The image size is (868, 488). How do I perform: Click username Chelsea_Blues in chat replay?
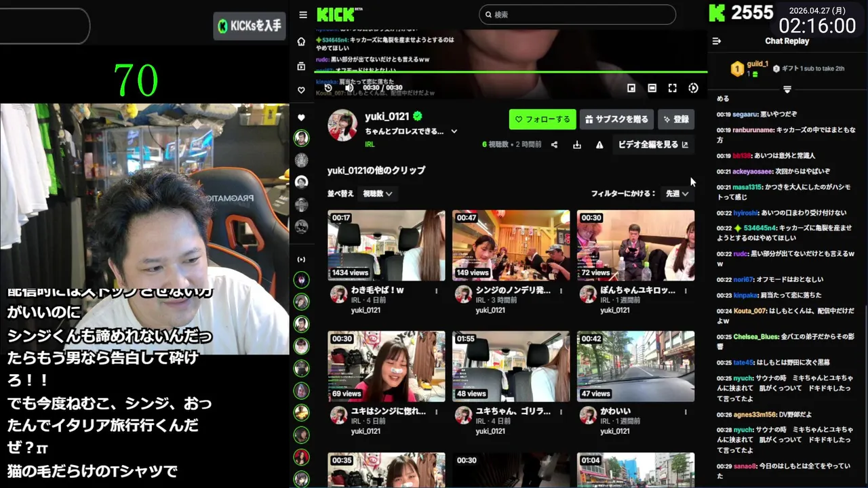(x=755, y=337)
